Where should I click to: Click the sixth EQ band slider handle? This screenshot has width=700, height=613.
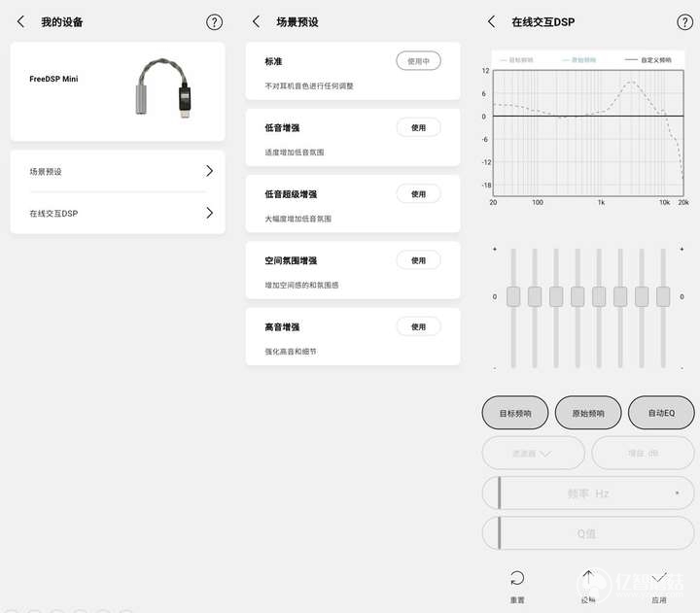pos(620,296)
